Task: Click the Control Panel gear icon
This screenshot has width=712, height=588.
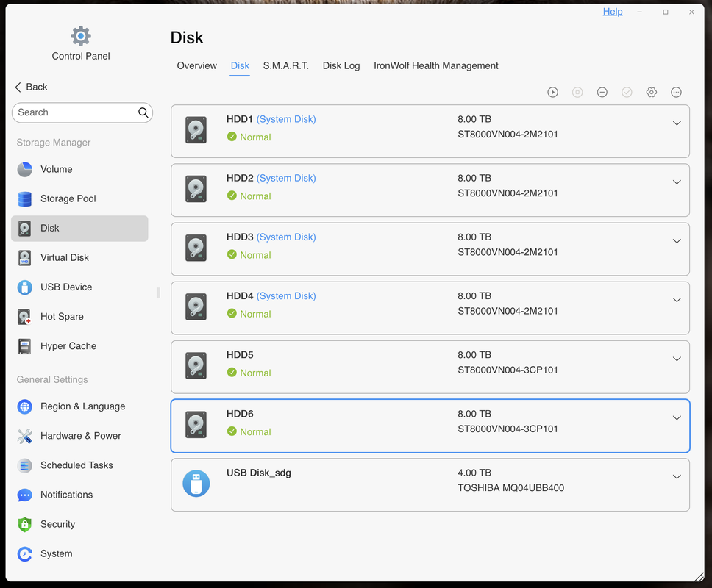Action: pyautogui.click(x=81, y=36)
